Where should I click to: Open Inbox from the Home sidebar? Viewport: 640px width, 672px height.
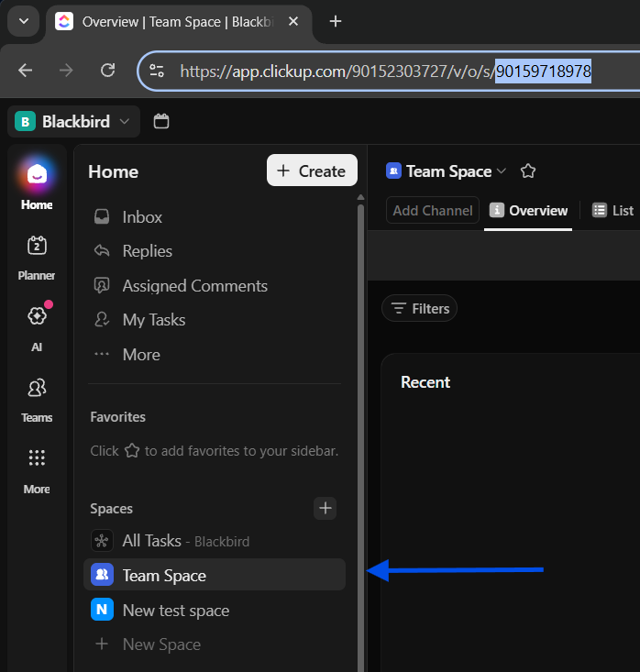215,217
